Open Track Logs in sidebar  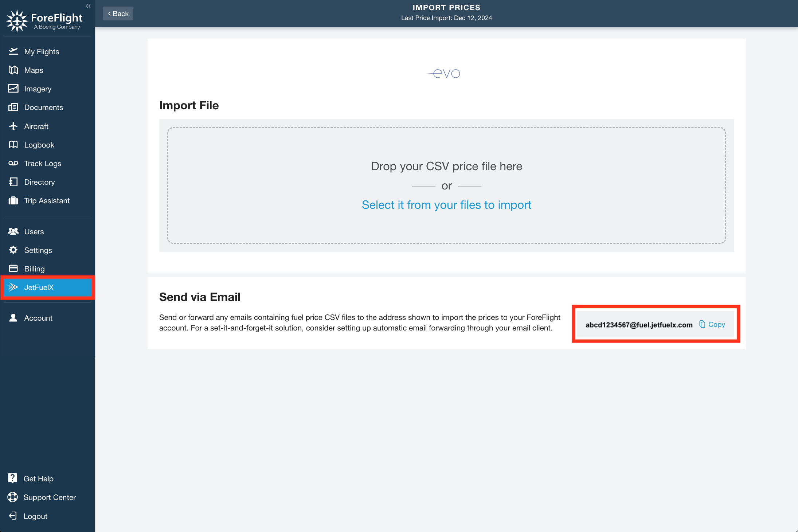47,163
